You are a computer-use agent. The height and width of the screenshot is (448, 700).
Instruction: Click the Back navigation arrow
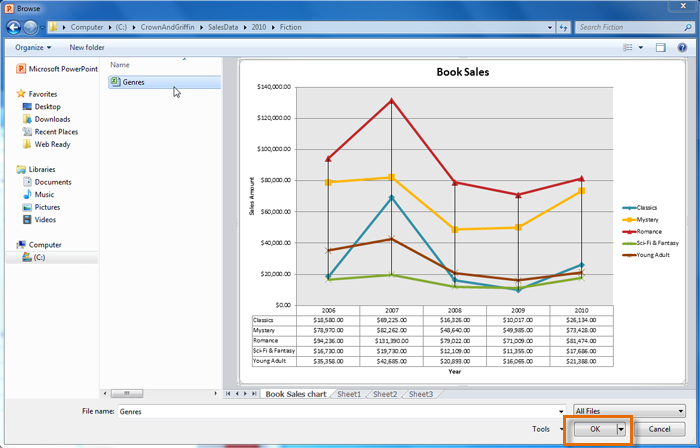point(13,27)
